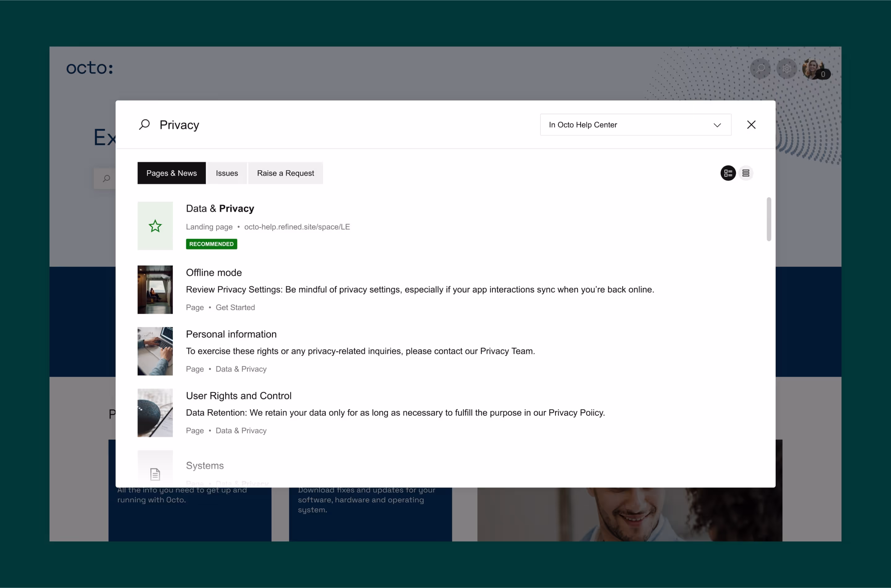Open the Offline mode thumbnail image
Image resolution: width=891 pixels, height=588 pixels.
155,290
